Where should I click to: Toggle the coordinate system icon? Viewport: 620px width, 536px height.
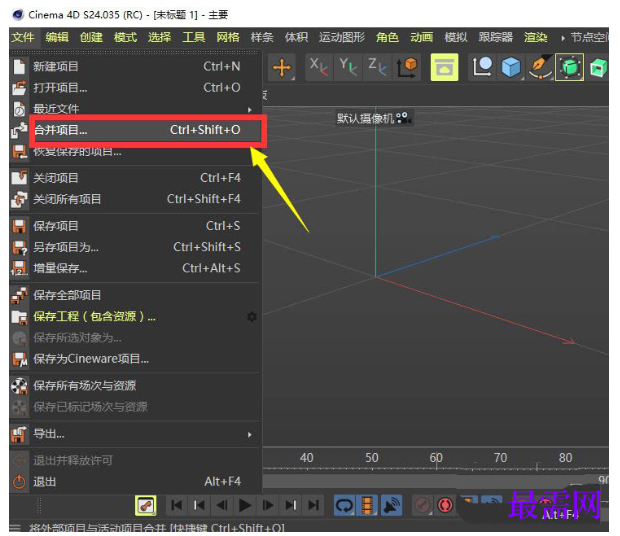click(x=407, y=67)
